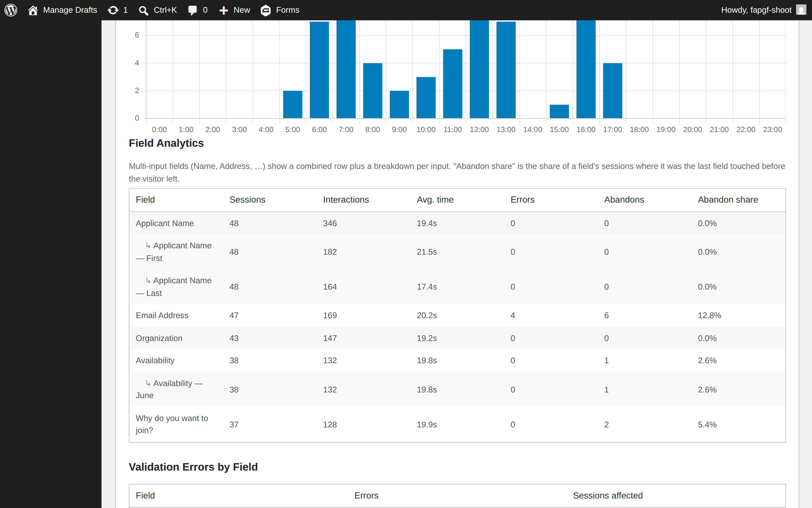812x508 pixels.
Task: Click the 'Applicant Name — First' sub-row
Action: tap(457, 252)
